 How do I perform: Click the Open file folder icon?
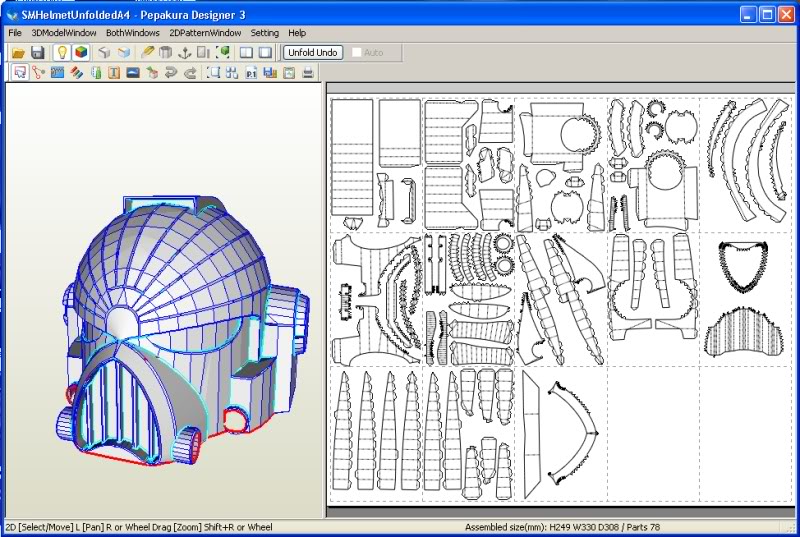tap(17, 52)
